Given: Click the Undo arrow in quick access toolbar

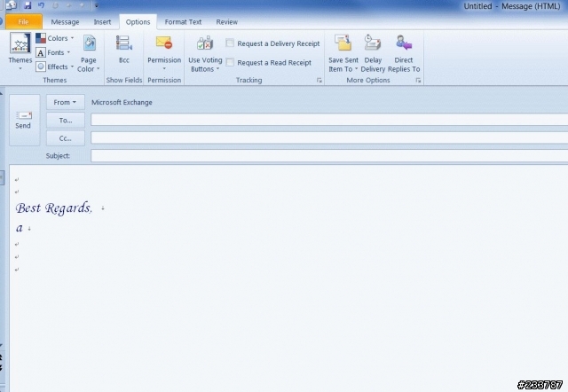Looking at the screenshot, I should (x=41, y=5).
